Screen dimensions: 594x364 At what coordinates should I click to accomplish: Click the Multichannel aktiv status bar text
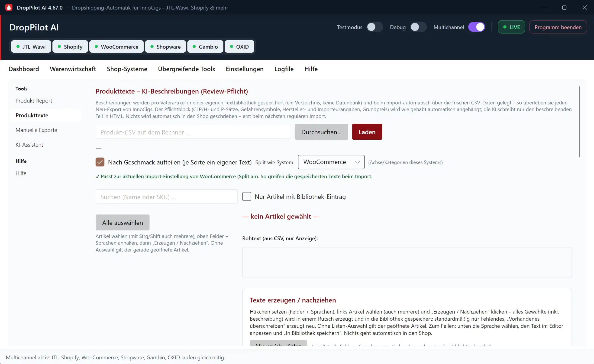point(116,358)
